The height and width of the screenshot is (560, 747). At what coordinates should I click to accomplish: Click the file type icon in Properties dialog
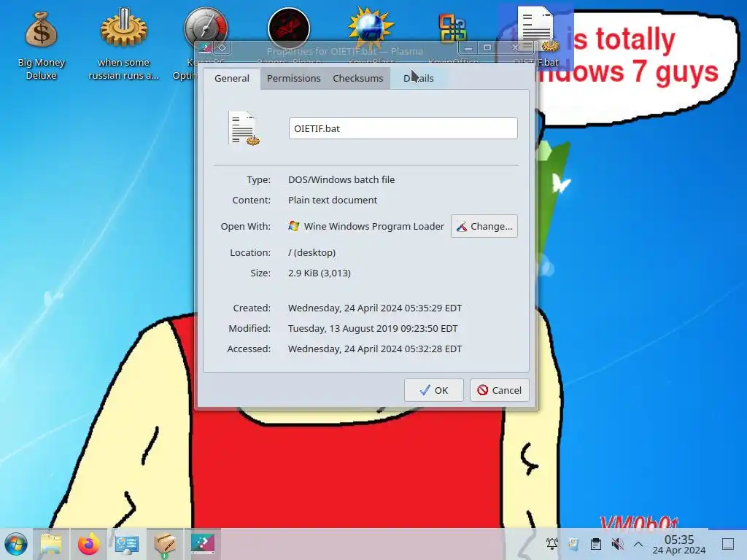point(244,128)
